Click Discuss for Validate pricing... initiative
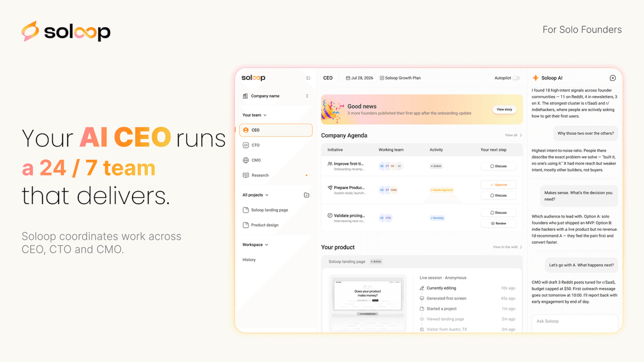The height and width of the screenshot is (362, 644). point(498,213)
